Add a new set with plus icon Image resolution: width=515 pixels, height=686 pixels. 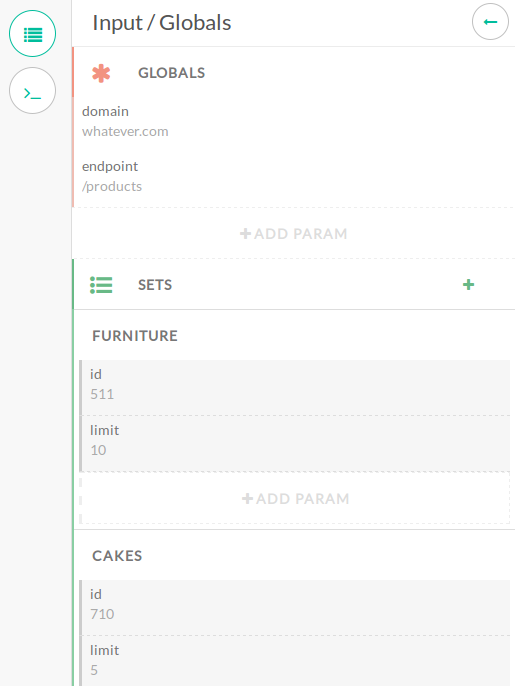pyautogui.click(x=468, y=285)
